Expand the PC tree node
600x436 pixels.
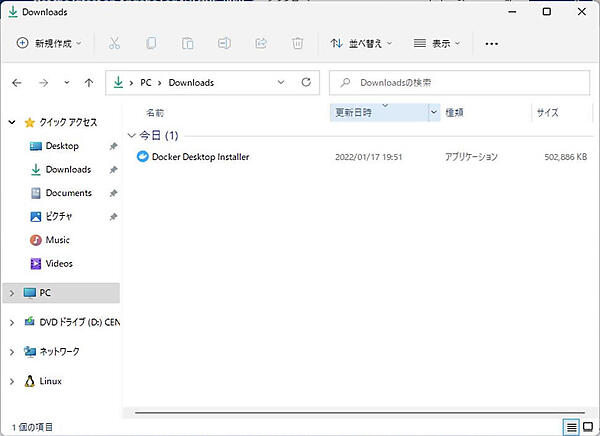12,293
